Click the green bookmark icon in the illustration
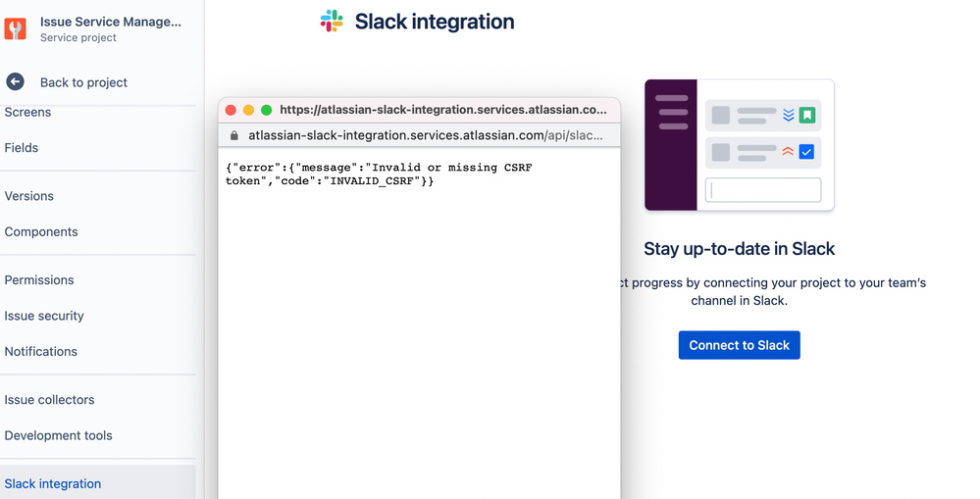The image size is (980, 499). click(807, 115)
